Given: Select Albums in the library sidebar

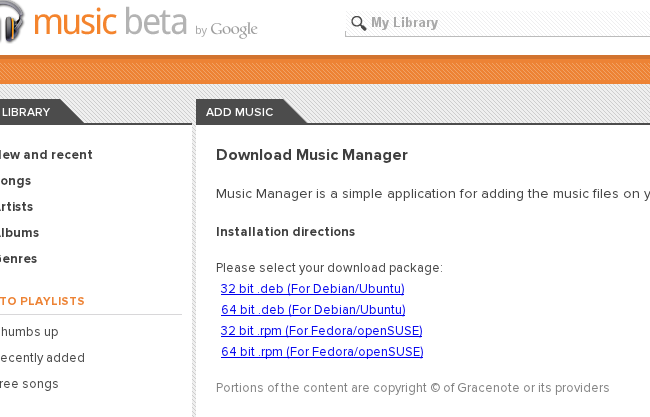Looking at the screenshot, I should [x=19, y=233].
